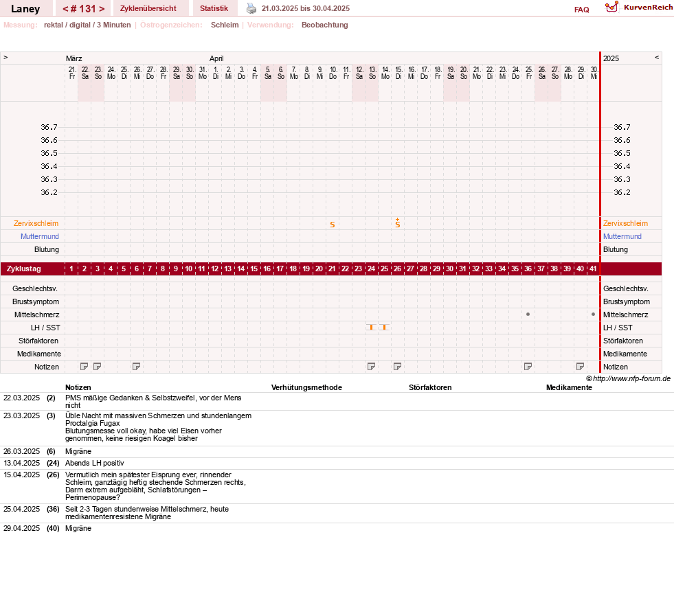The height and width of the screenshot is (616, 674).
Task: Click the left 36.7 temperature label
Action: [x=49, y=127]
